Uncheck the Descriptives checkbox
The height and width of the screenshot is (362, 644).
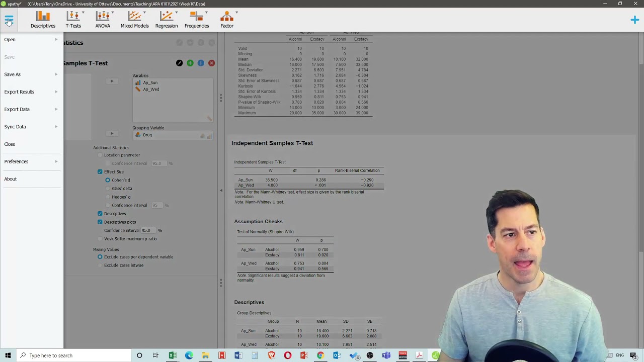[x=100, y=214]
